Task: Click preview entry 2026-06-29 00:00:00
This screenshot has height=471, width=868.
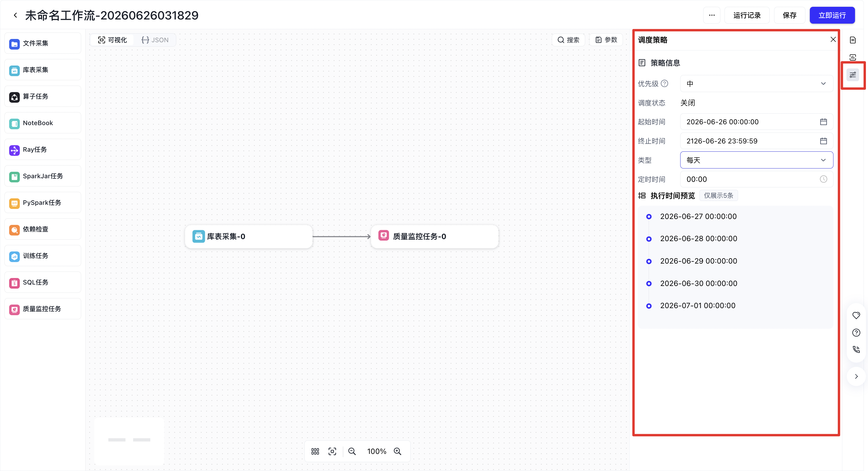Action: (699, 261)
